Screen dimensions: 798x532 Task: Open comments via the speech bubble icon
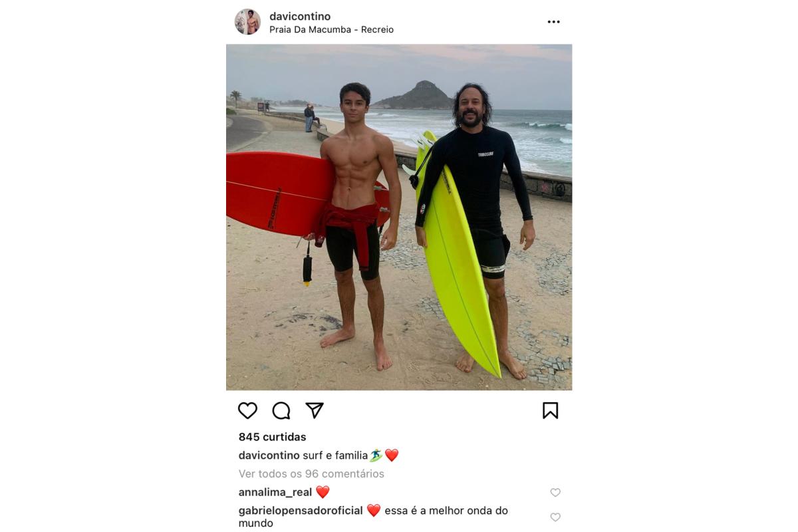(x=281, y=411)
